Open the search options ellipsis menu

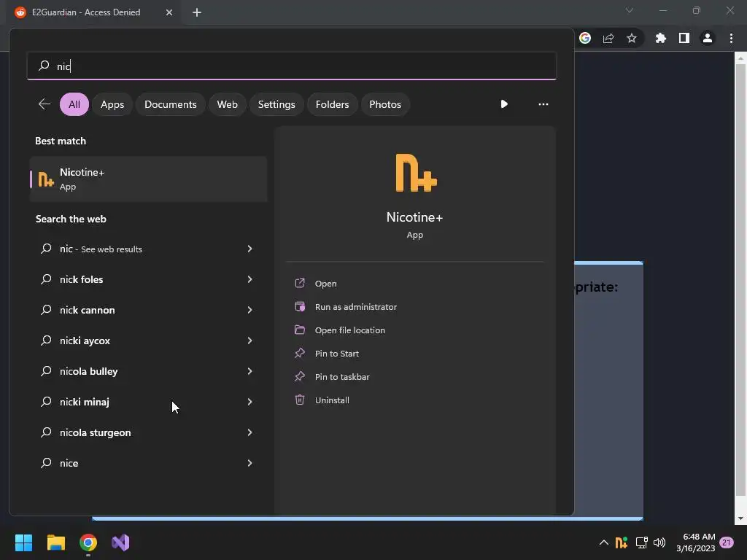coord(543,104)
